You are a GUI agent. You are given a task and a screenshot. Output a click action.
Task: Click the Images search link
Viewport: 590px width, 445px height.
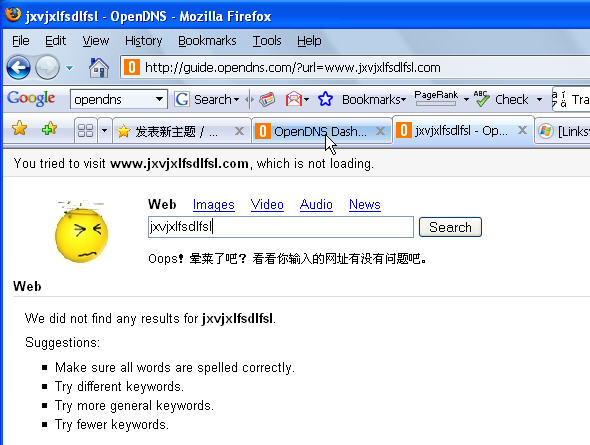pos(214,204)
